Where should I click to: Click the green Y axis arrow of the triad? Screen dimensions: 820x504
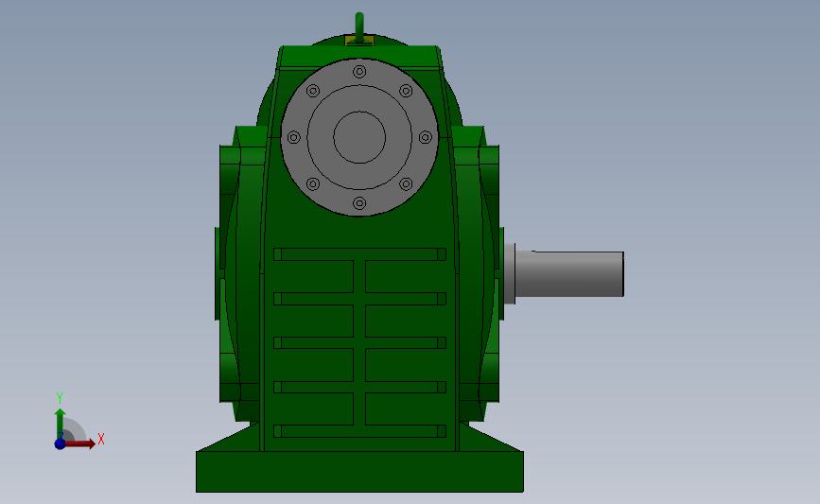61,424
